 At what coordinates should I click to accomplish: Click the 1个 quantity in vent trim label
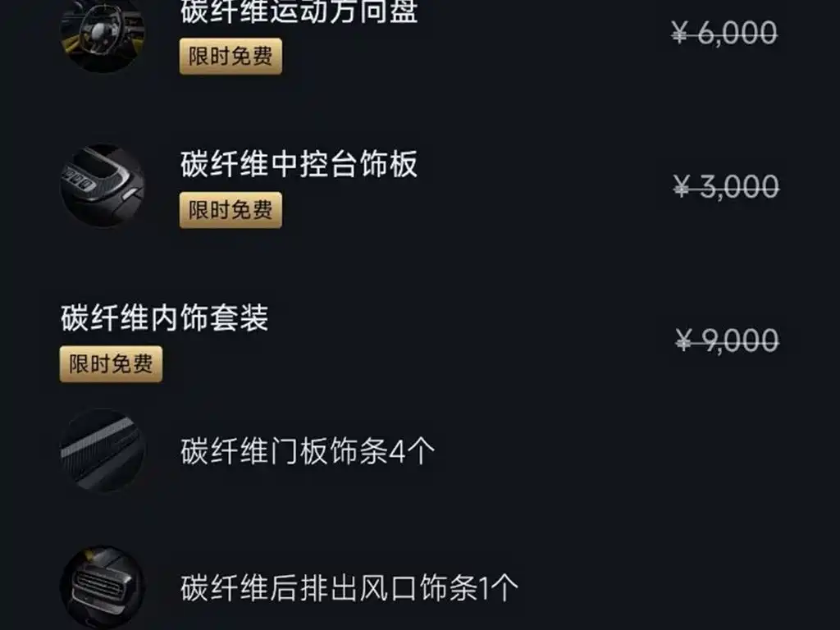coord(498,588)
